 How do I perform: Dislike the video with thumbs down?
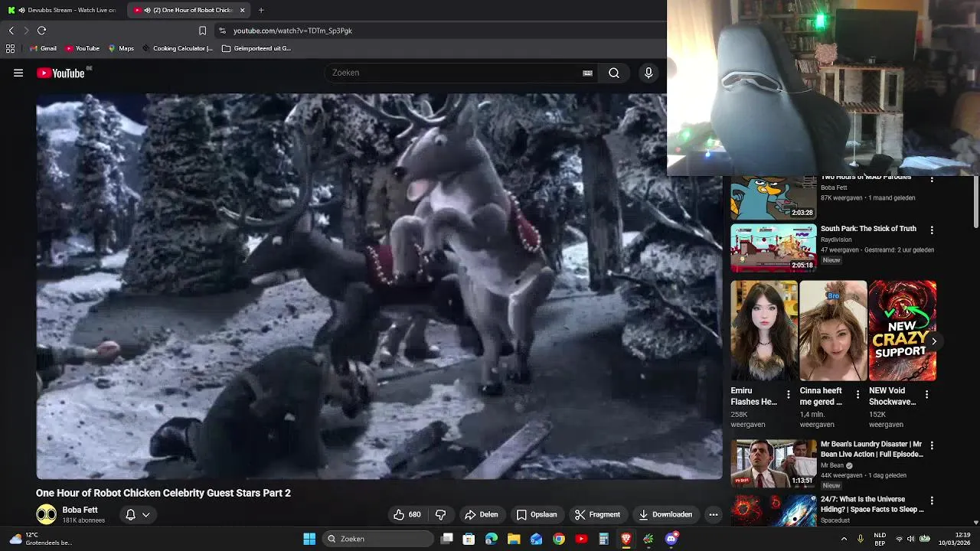point(440,514)
